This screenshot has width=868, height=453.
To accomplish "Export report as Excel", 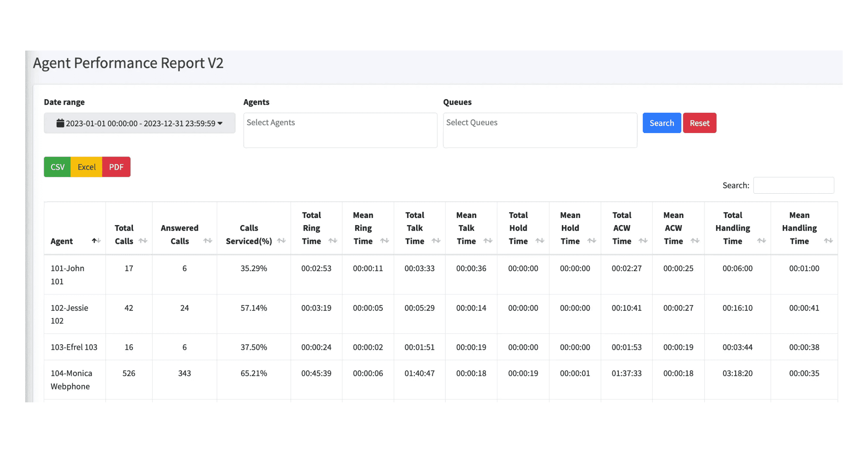I will pos(87,167).
